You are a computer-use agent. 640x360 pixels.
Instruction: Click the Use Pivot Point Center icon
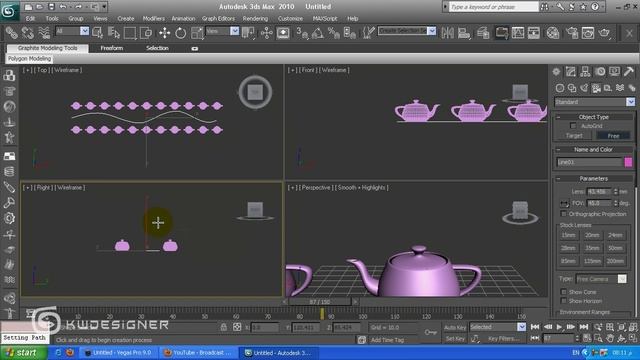click(x=248, y=33)
